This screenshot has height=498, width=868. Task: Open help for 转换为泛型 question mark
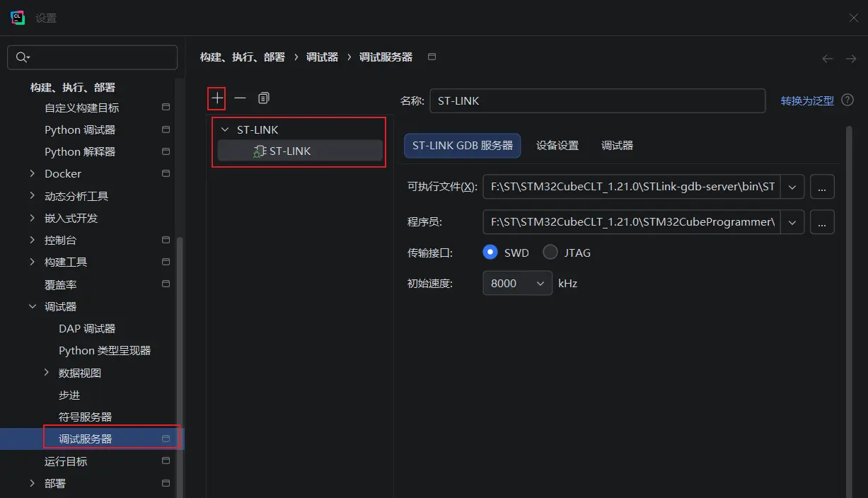pyautogui.click(x=847, y=100)
